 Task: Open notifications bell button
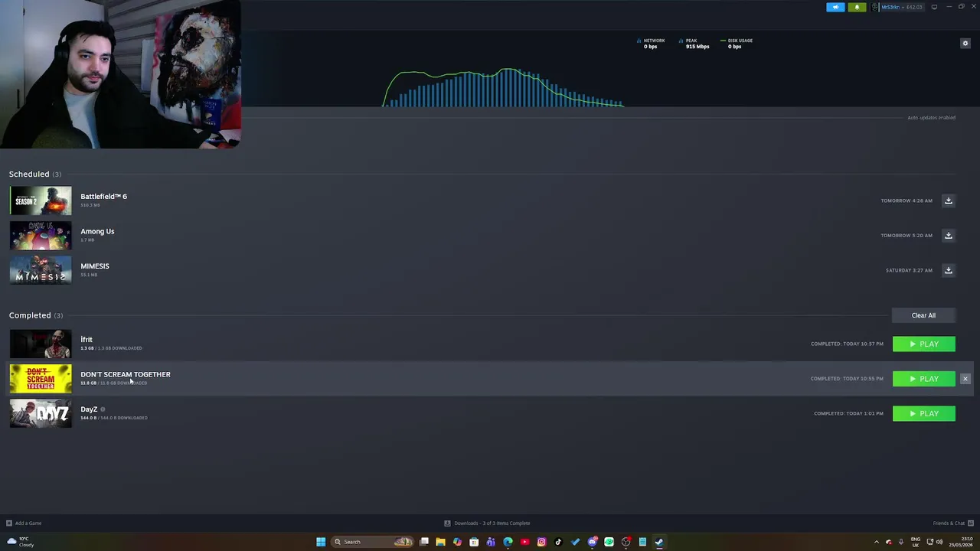[x=857, y=7]
